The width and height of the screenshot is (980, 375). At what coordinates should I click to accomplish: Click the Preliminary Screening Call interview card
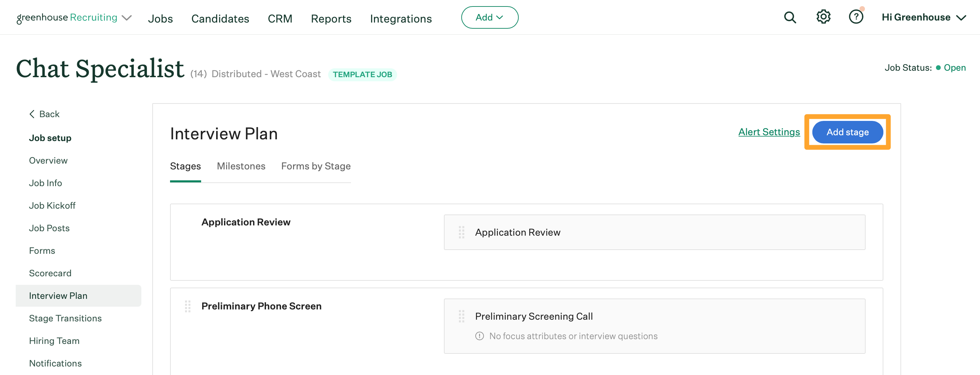pos(654,326)
